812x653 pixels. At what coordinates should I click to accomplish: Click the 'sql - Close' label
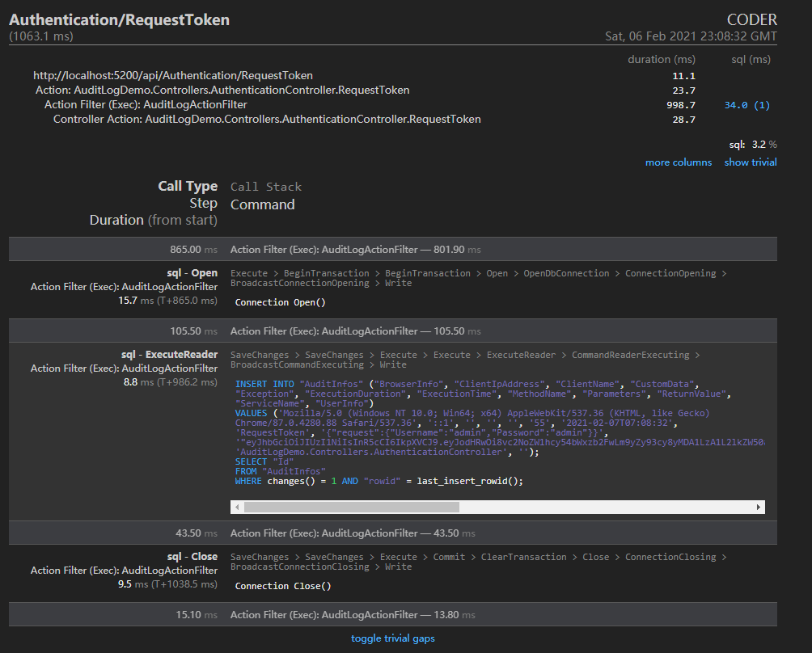(x=192, y=556)
